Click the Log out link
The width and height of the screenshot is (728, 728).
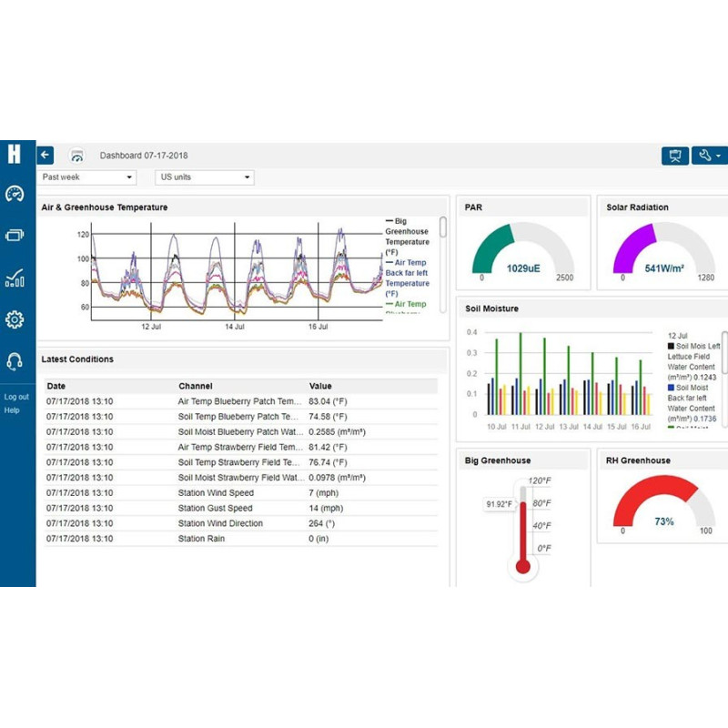16,397
